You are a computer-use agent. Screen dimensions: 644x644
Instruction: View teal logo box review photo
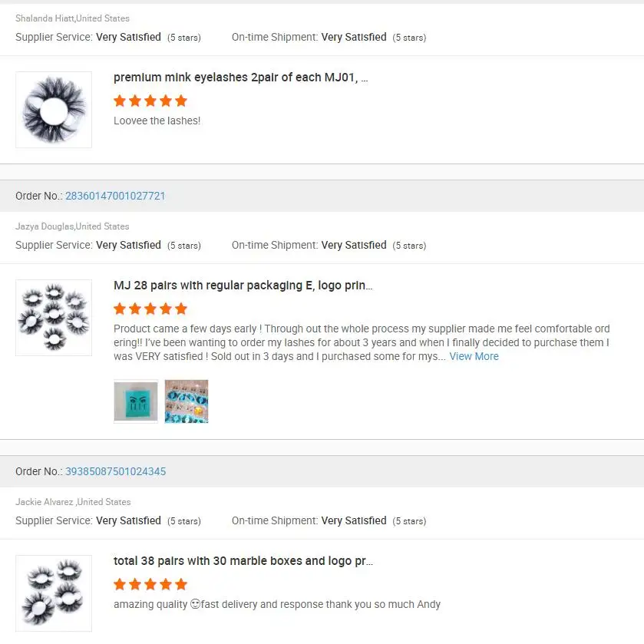136,401
